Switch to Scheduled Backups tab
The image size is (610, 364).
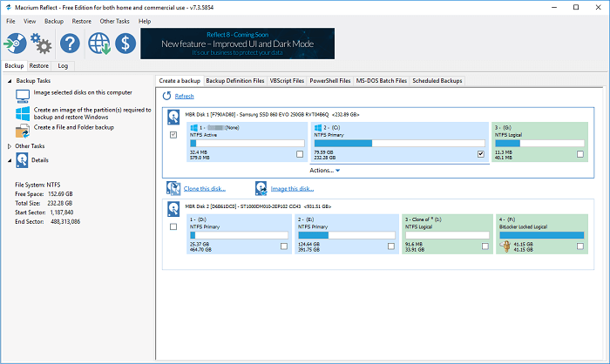pyautogui.click(x=437, y=80)
